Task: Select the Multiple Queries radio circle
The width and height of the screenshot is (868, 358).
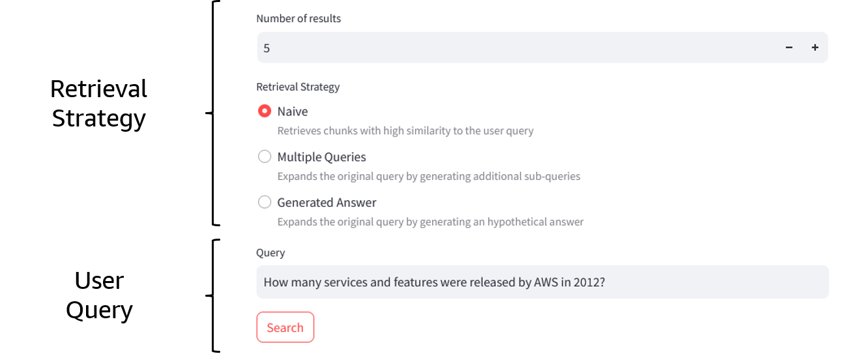Action: (x=264, y=157)
